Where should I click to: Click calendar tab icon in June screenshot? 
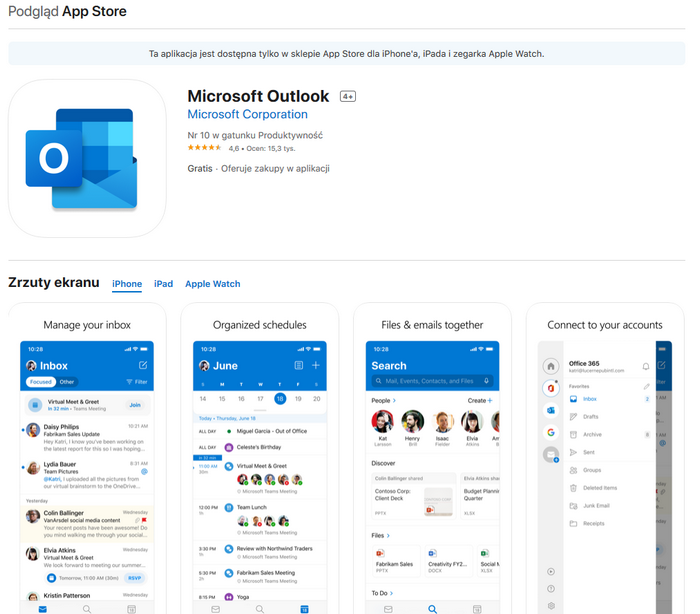(x=304, y=609)
